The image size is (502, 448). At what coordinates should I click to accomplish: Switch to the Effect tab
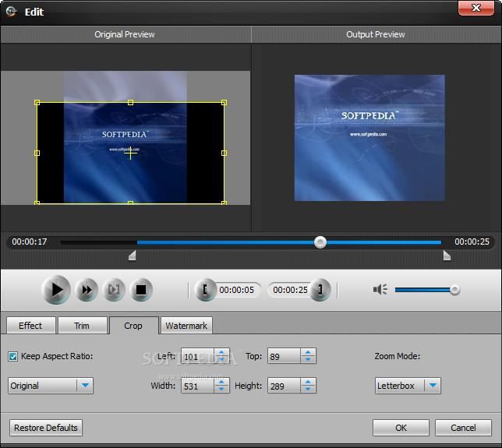[30, 326]
